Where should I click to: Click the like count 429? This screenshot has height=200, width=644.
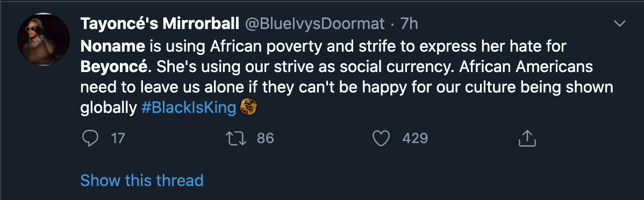(415, 138)
